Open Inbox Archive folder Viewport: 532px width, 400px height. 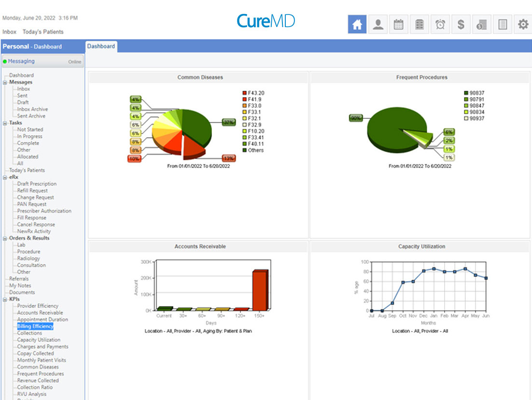(32, 109)
